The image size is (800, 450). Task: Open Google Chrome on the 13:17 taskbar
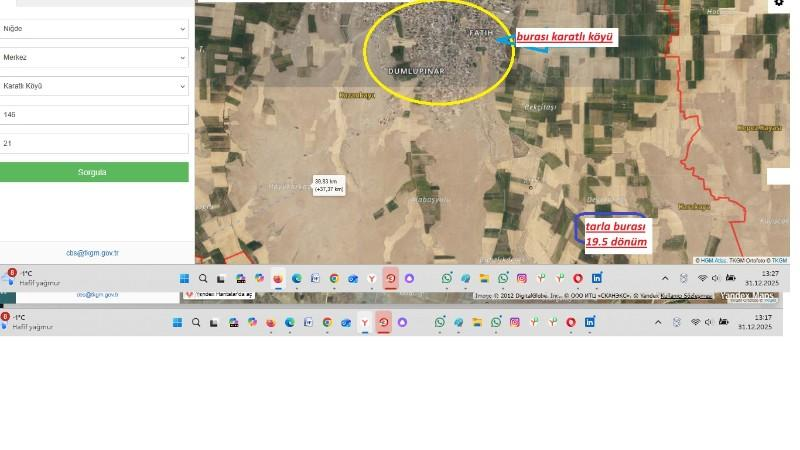(x=328, y=322)
